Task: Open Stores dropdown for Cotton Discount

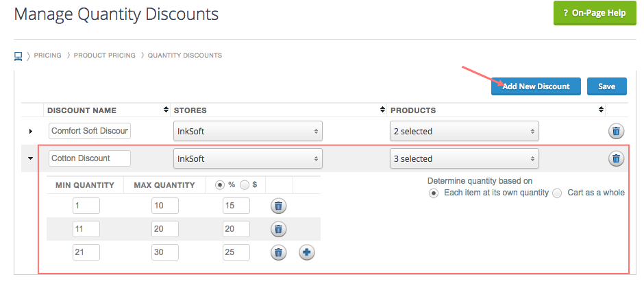Action: [247, 158]
